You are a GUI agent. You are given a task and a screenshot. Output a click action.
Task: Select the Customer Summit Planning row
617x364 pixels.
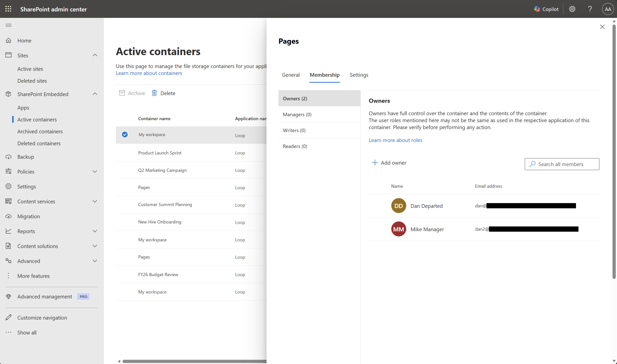tap(191, 205)
